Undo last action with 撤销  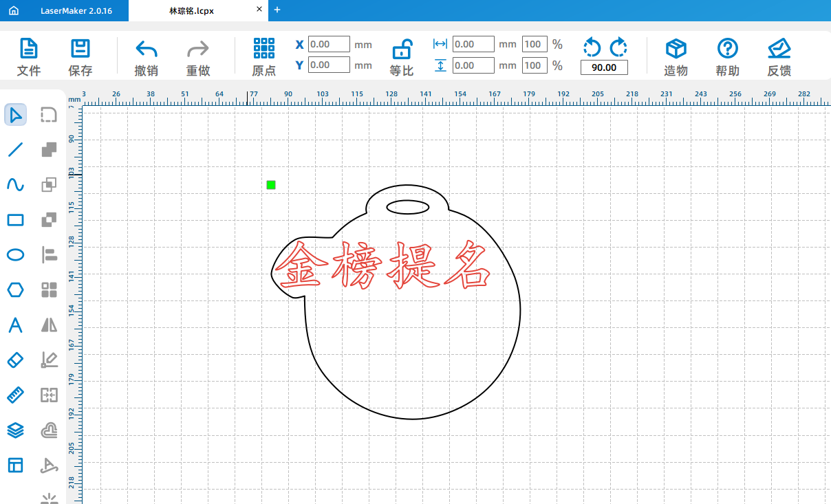click(x=147, y=58)
